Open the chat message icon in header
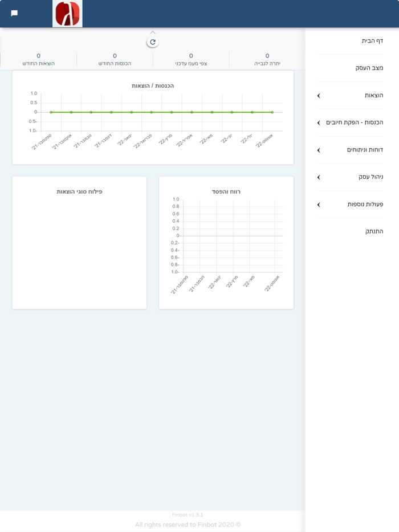The image size is (399, 532). pos(14,13)
